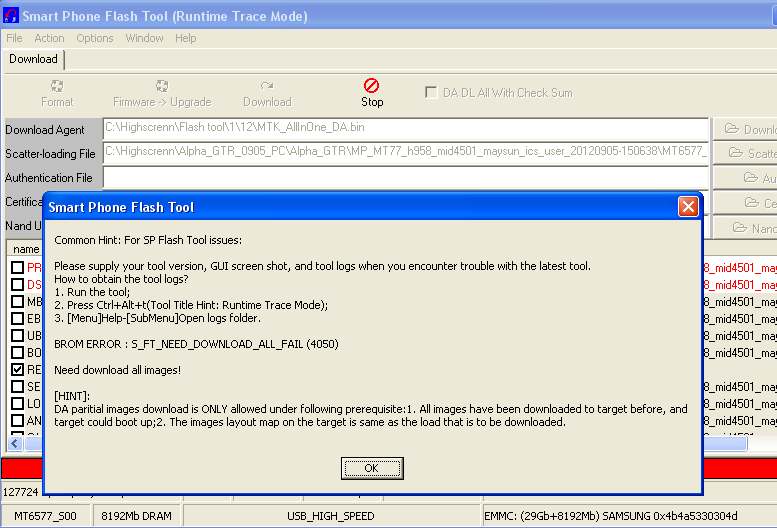Toggle the EB row checkbox
Image resolution: width=777 pixels, height=528 pixels.
(x=17, y=318)
